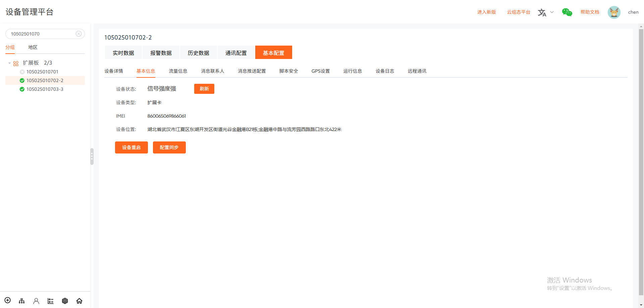
Task: Open the 消息联系人 sub-tab
Action: pos(213,71)
